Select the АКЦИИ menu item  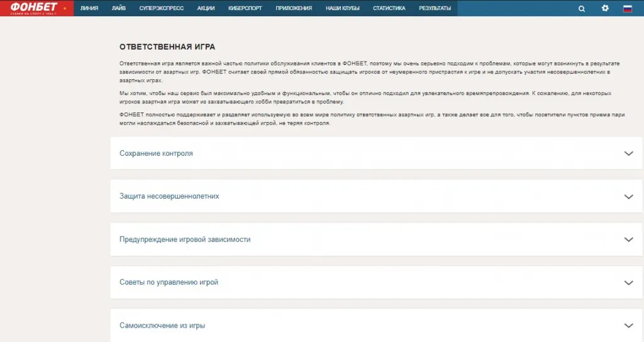tap(206, 8)
